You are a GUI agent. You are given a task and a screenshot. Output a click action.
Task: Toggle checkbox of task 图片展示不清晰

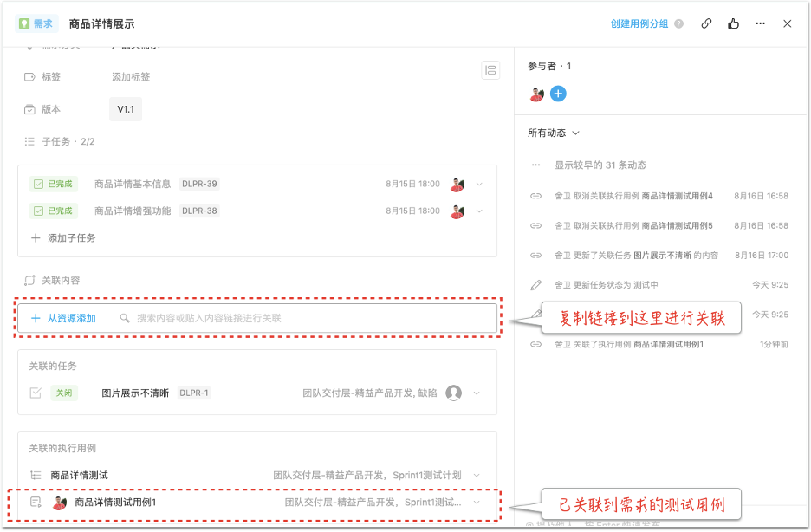(36, 393)
